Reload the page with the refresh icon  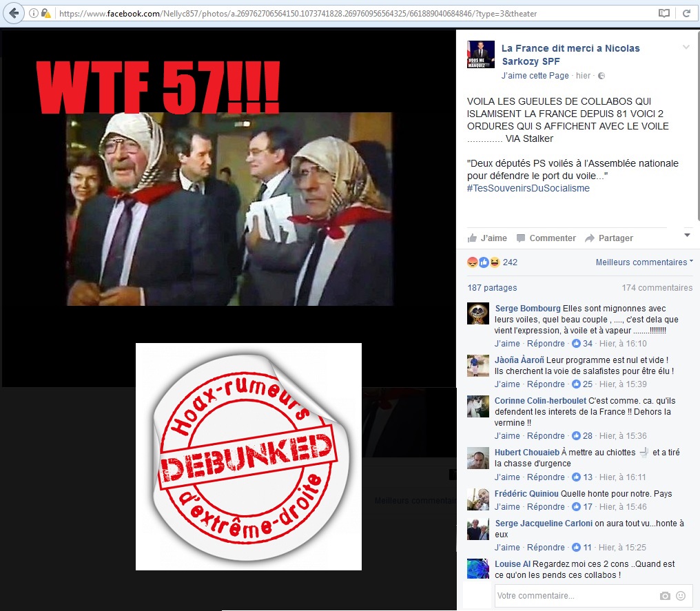pyautogui.click(x=687, y=13)
